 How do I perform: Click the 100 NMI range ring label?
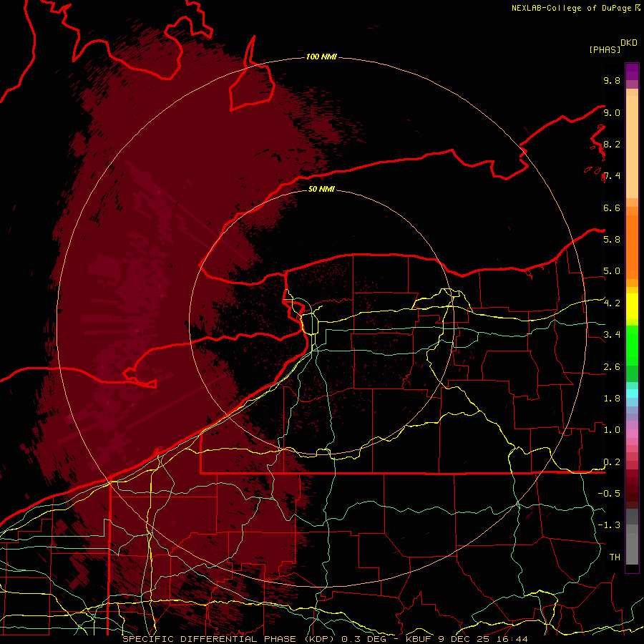[321, 57]
